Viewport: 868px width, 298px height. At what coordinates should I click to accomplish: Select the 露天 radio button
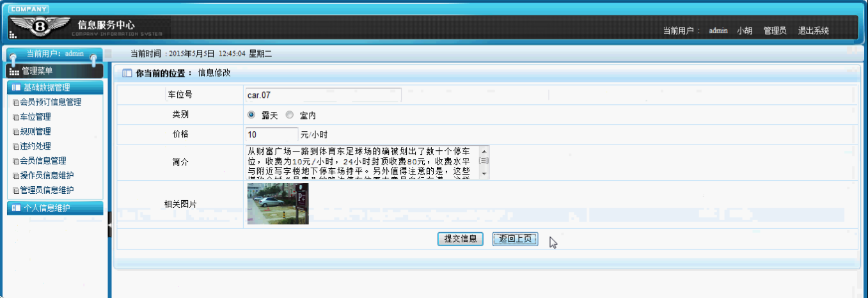click(251, 116)
